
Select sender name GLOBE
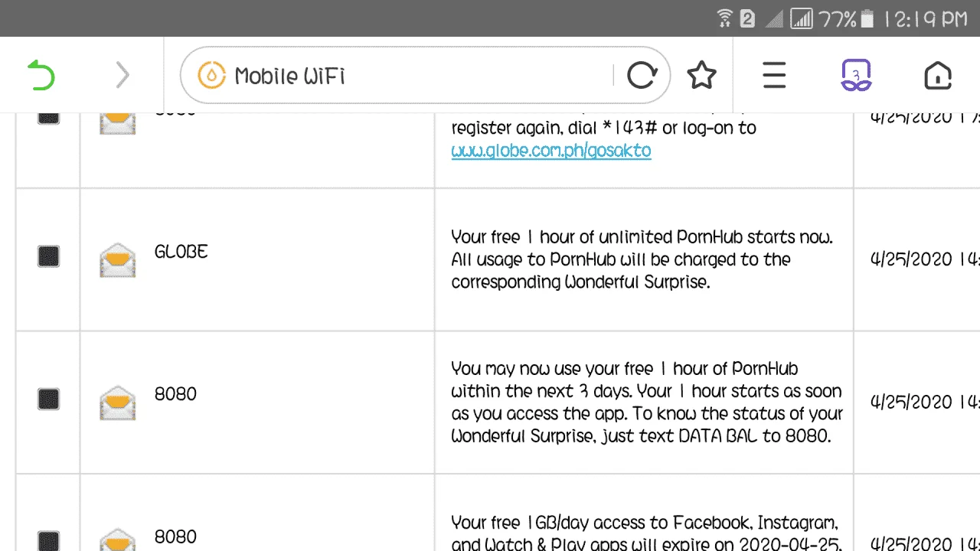coord(181,252)
